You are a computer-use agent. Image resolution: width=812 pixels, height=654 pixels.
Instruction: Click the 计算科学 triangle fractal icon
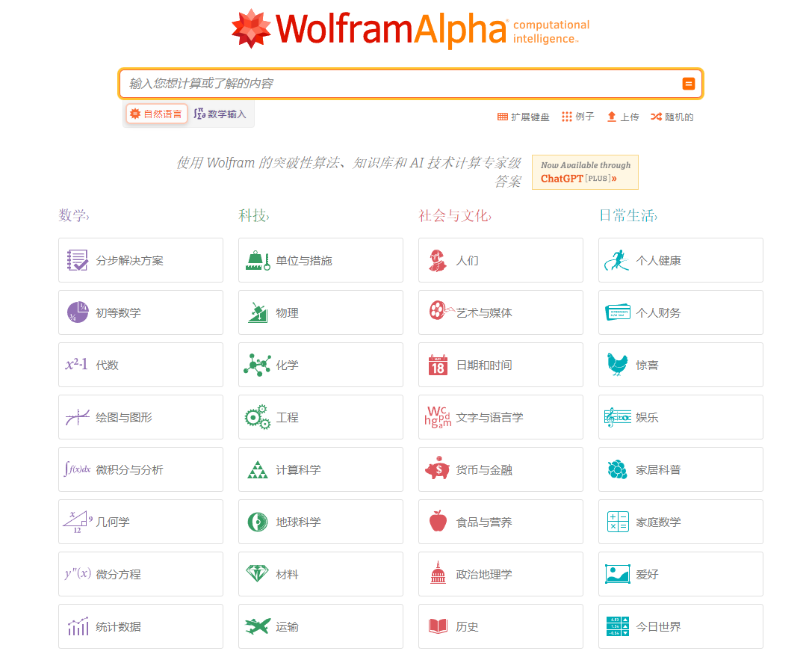[x=258, y=469]
